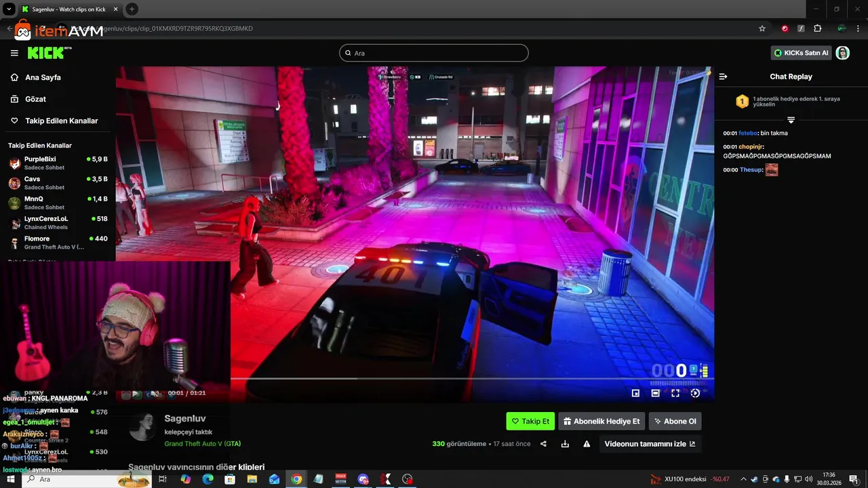Open Chrome three-dot menu

point(858,28)
